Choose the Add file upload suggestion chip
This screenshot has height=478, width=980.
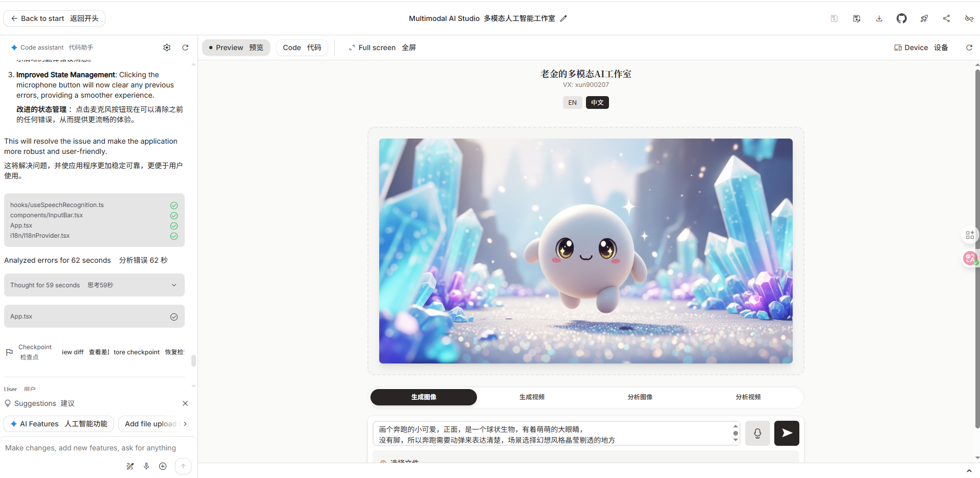coord(150,424)
